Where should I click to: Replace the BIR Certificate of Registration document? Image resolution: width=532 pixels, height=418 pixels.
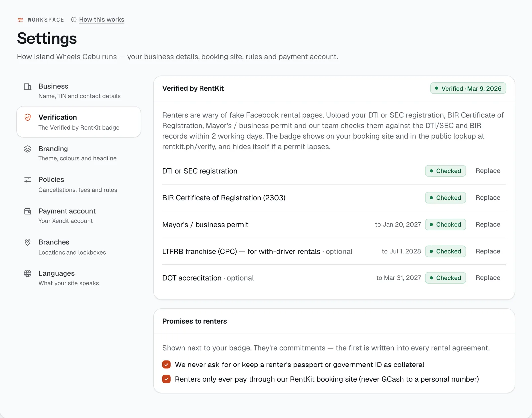point(488,198)
